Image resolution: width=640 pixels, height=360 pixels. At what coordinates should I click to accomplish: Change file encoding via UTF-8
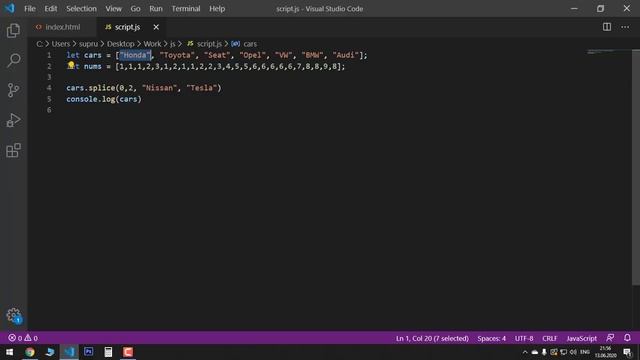pos(524,338)
